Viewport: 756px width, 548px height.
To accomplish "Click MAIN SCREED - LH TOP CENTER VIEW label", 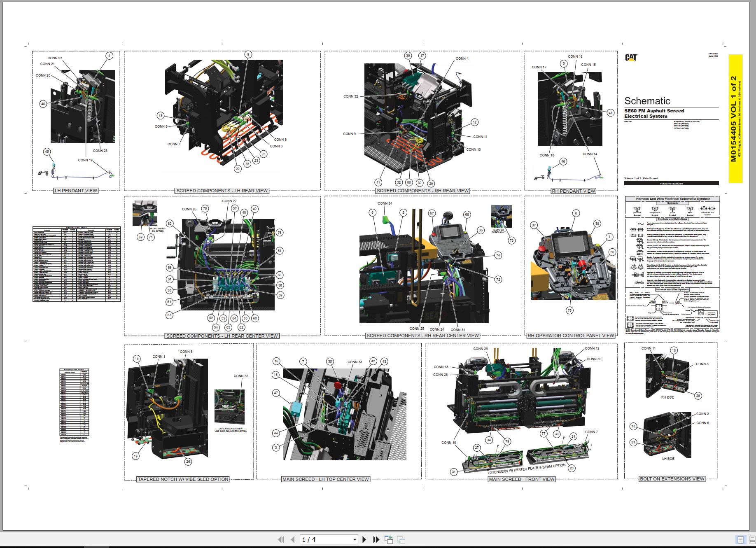I will point(325,479).
